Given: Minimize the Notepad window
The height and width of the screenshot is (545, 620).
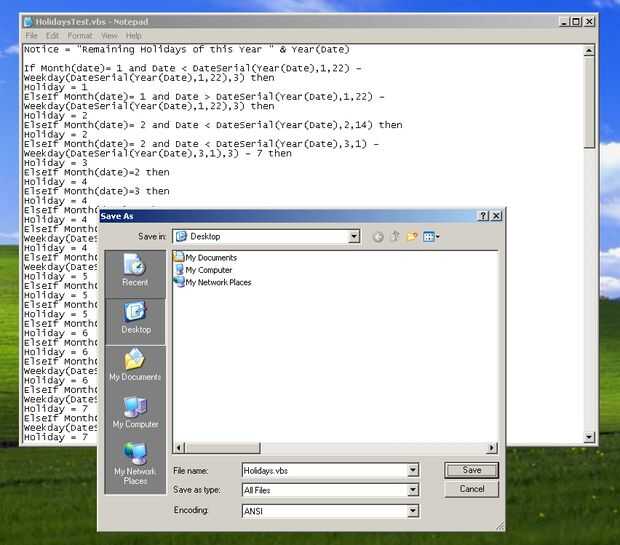Looking at the screenshot, I should 565,21.
